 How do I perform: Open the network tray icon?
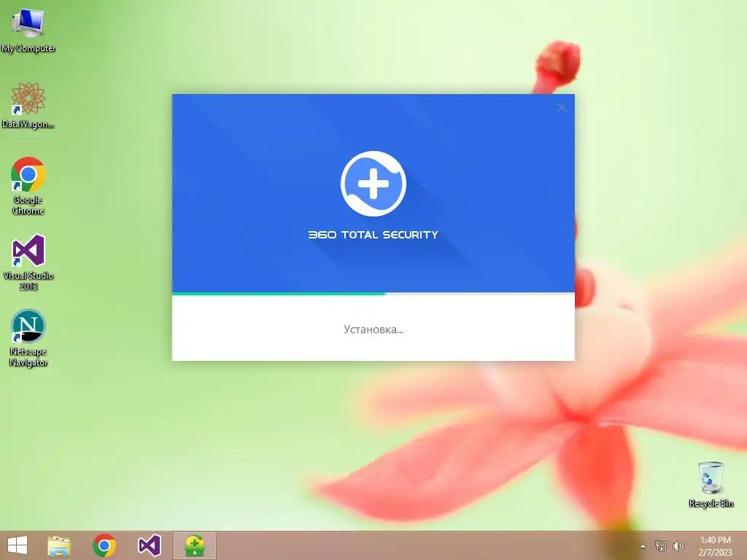click(x=661, y=545)
